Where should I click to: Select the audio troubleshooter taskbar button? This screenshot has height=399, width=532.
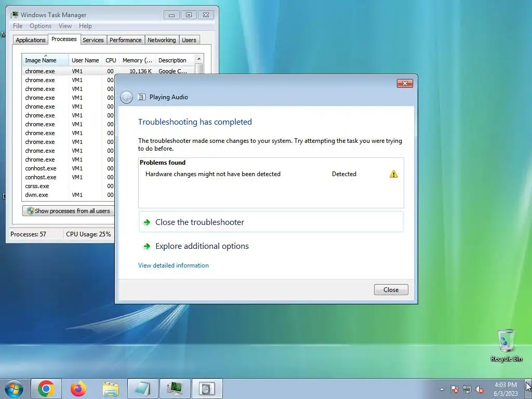click(207, 389)
